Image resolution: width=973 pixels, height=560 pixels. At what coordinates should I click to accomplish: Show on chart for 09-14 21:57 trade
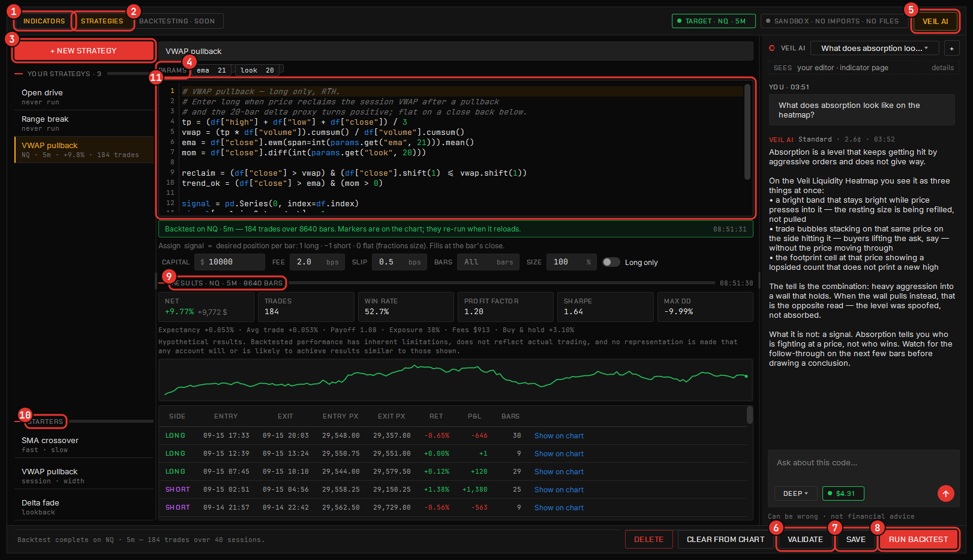tap(558, 508)
